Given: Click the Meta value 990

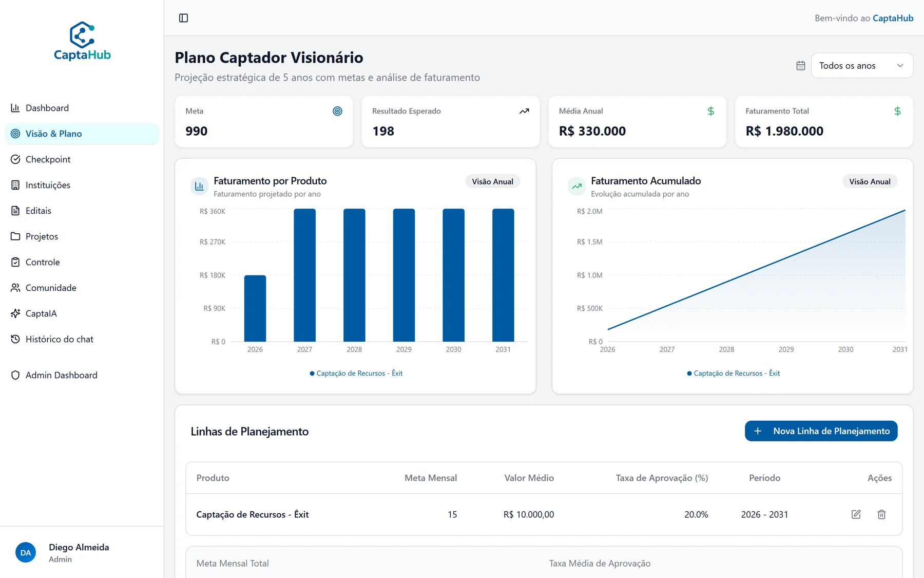Looking at the screenshot, I should pyautogui.click(x=197, y=131).
